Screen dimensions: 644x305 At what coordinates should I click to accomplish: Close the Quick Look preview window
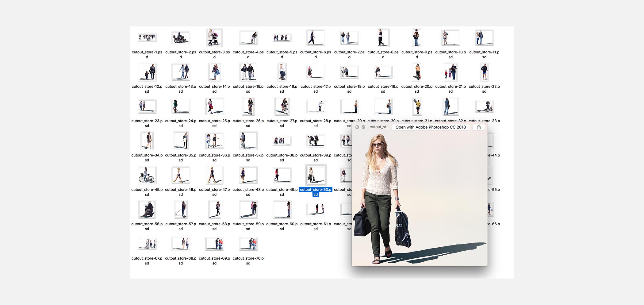coord(357,127)
